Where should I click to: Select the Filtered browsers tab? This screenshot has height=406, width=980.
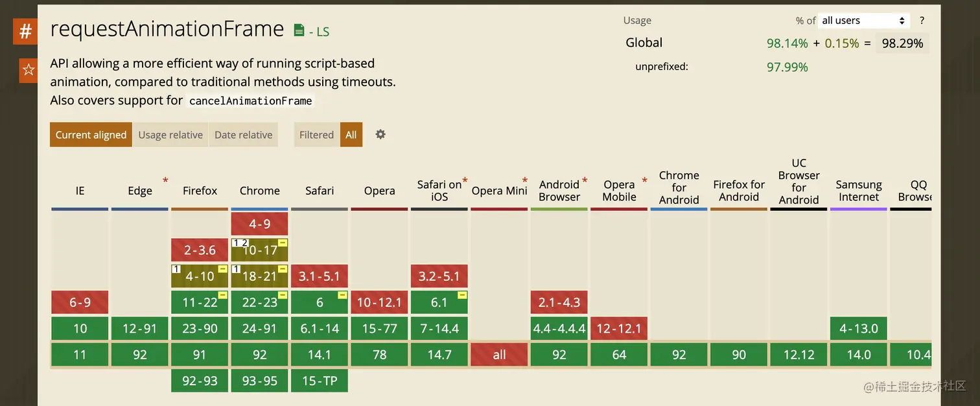pyautogui.click(x=316, y=135)
